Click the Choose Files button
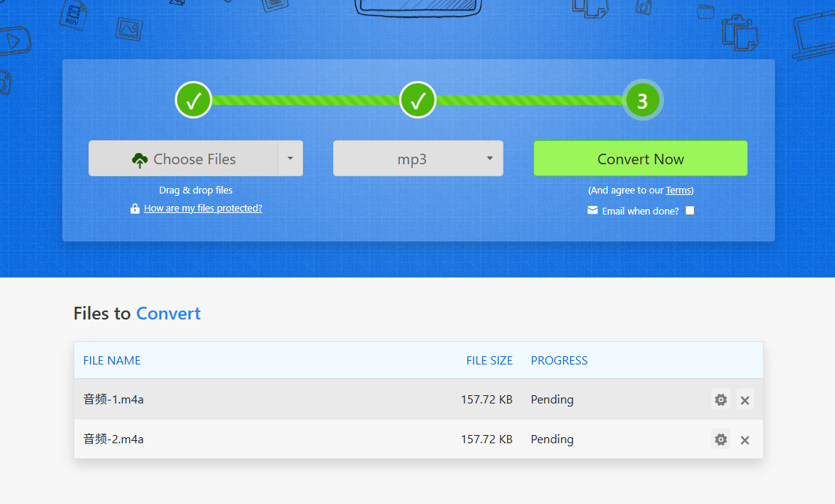This screenshot has width=835, height=504. [x=183, y=158]
